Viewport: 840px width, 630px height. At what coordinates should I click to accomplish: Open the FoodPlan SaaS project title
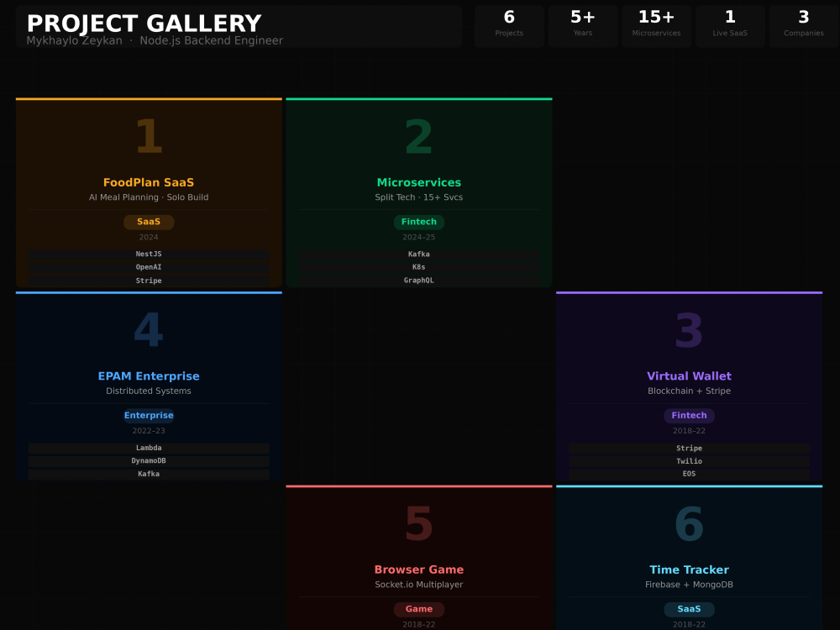tap(149, 182)
